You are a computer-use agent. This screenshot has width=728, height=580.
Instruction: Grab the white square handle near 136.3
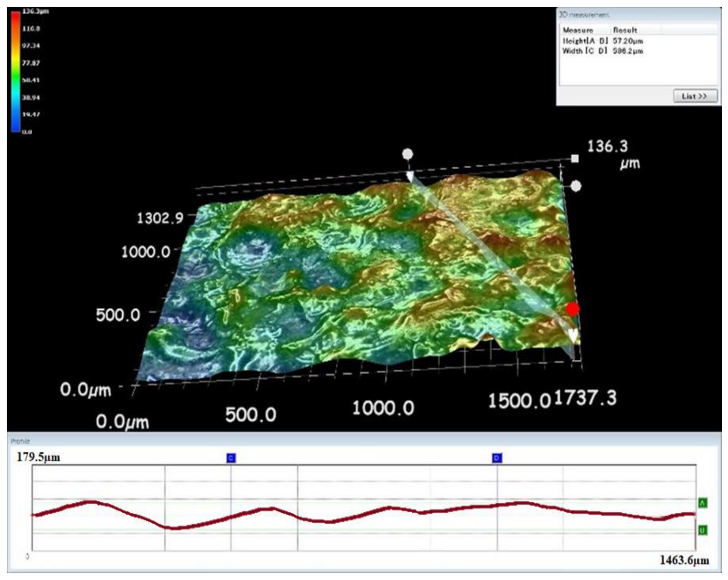point(575,159)
